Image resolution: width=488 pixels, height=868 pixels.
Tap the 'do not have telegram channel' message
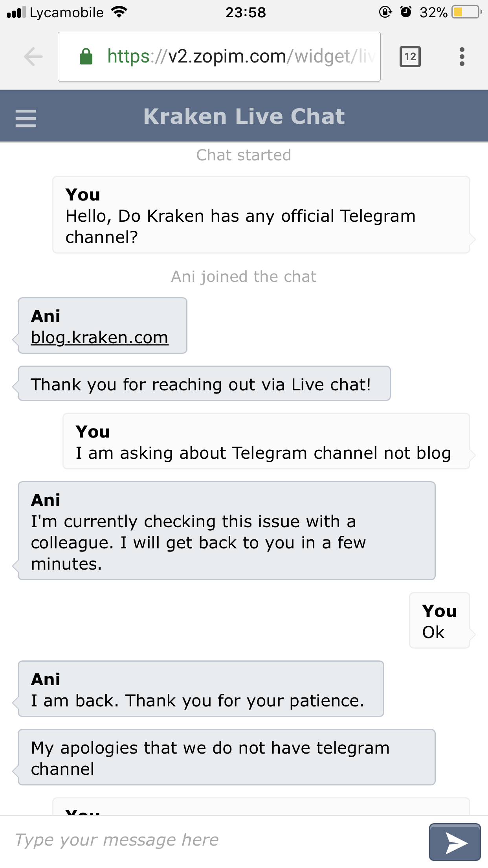pyautogui.click(x=227, y=757)
